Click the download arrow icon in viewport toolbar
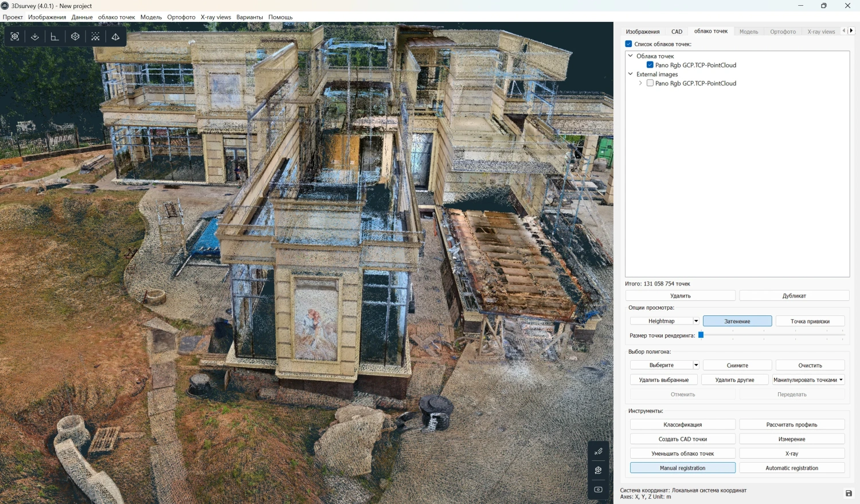The width and height of the screenshot is (860, 504). 35,37
